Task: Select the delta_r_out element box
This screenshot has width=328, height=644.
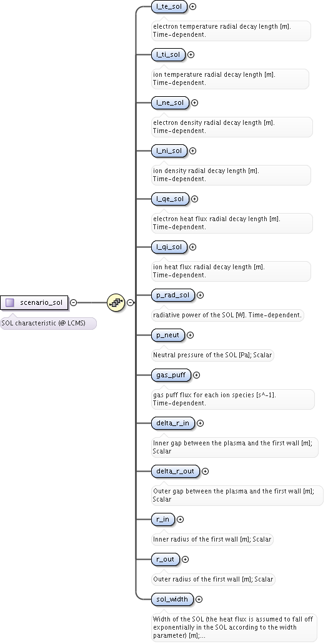Action: coord(175,471)
